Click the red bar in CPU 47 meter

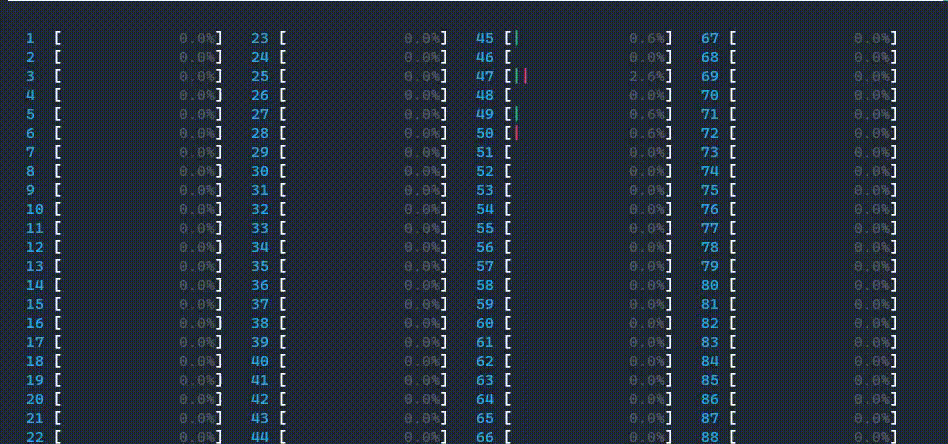click(525, 76)
